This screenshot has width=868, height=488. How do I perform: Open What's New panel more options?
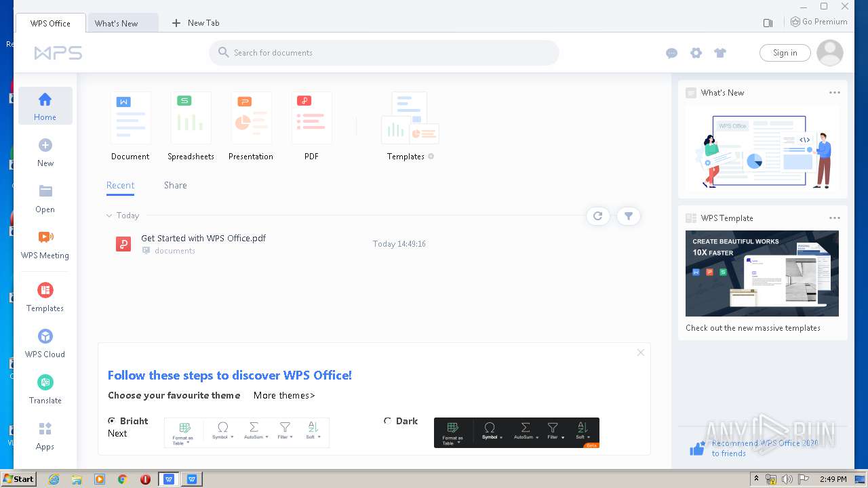(835, 93)
